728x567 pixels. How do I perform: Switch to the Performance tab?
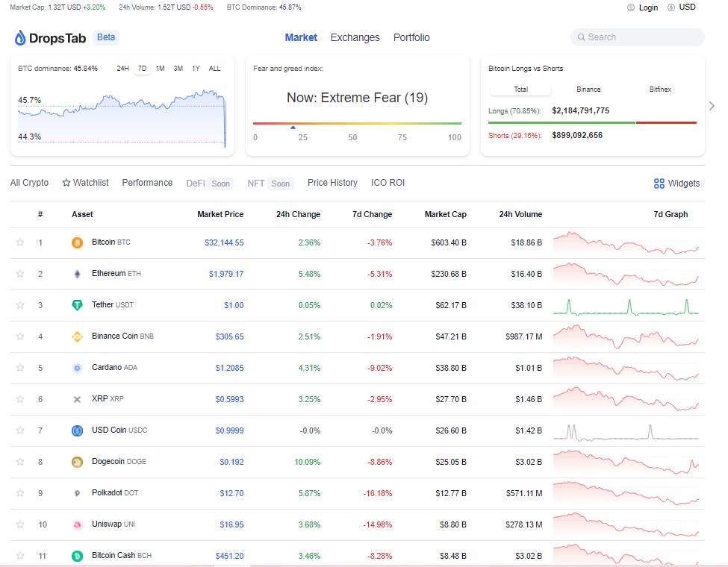[x=147, y=183]
